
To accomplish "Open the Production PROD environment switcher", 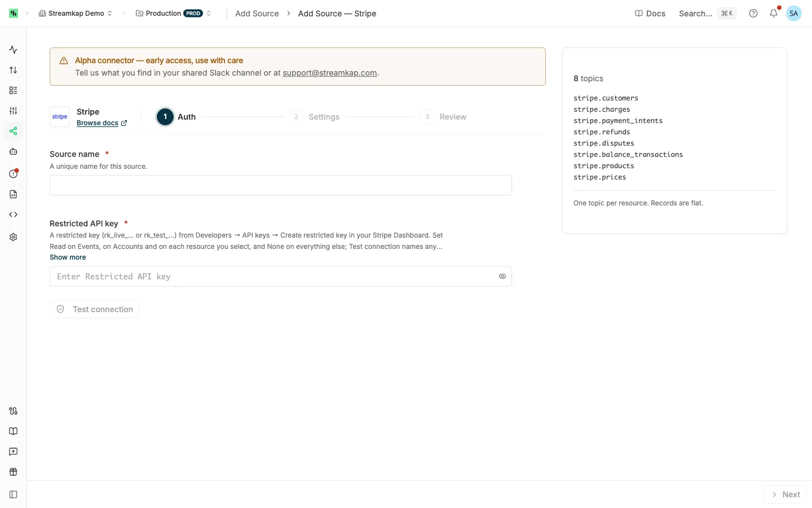I will click(x=174, y=14).
